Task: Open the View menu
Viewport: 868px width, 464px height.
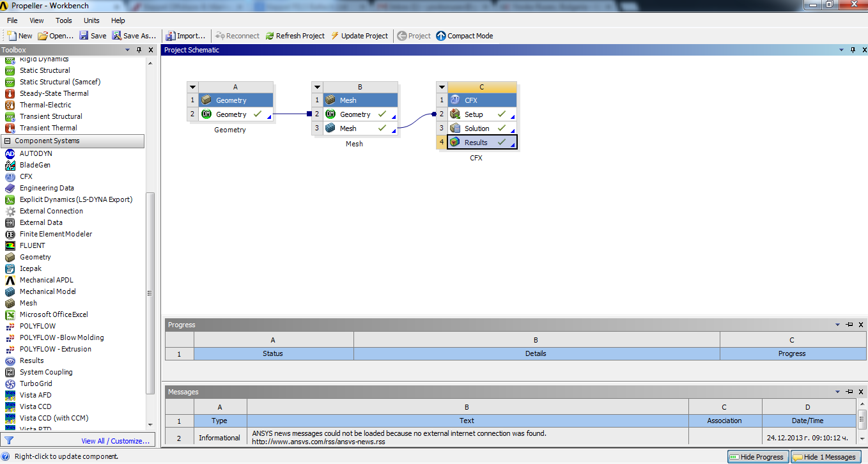Action: pos(36,20)
